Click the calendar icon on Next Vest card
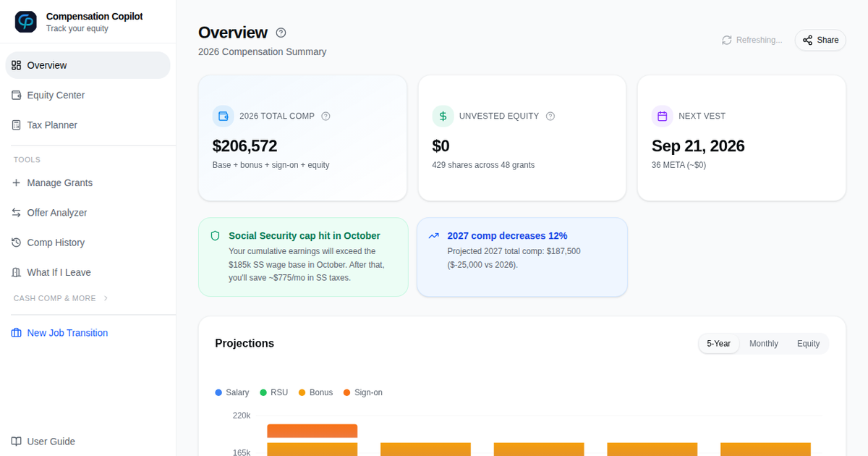This screenshot has width=868, height=456. (x=663, y=116)
